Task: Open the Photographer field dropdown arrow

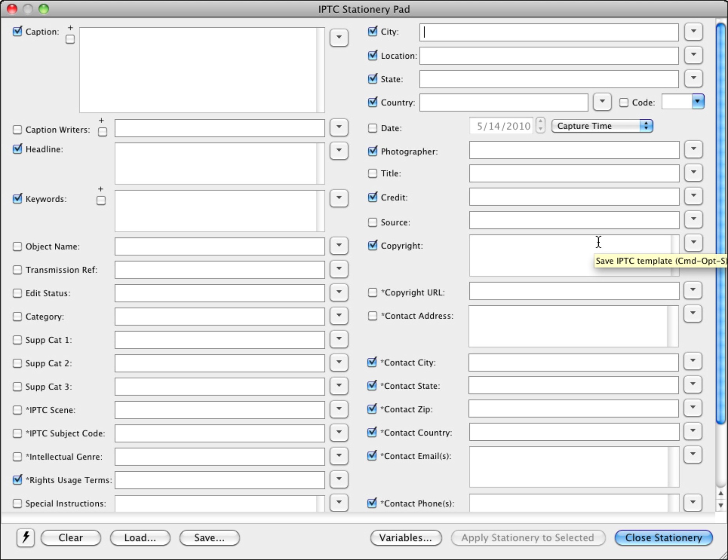Action: (x=694, y=149)
